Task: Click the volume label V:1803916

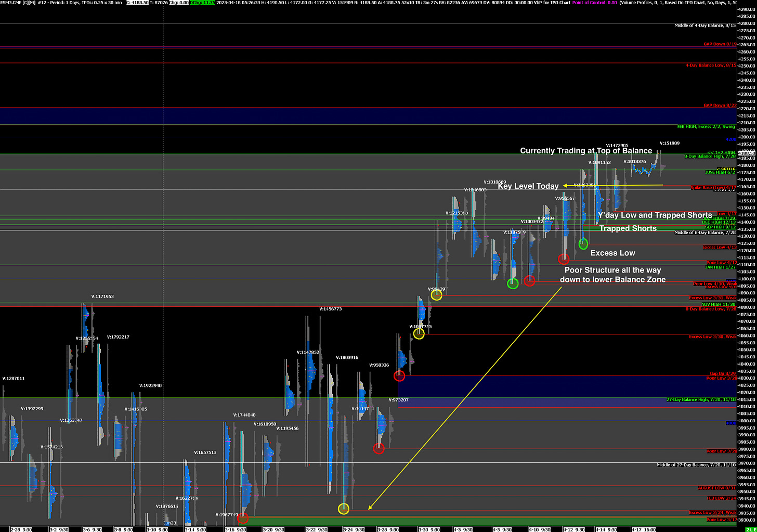Action: [347, 358]
